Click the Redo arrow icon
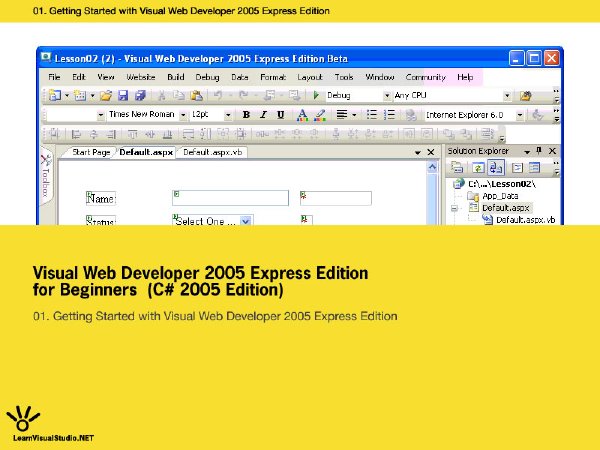Image resolution: width=600 pixels, height=450 pixels. point(243,95)
